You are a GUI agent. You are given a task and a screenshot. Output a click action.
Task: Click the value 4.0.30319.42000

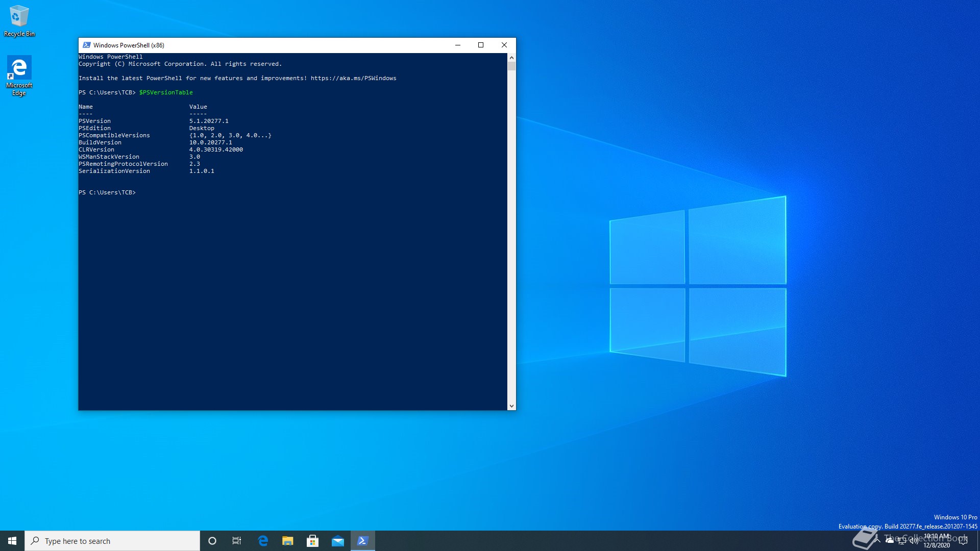click(x=216, y=149)
